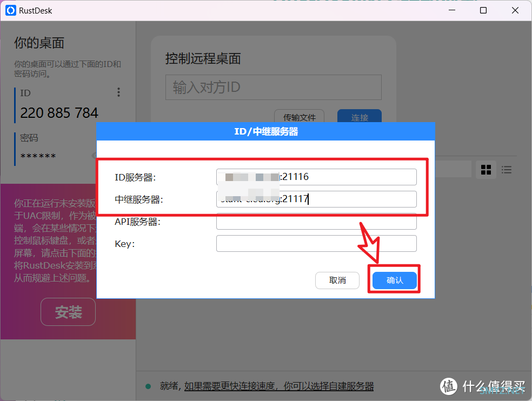Click the 你的桌面 heading

(39, 43)
